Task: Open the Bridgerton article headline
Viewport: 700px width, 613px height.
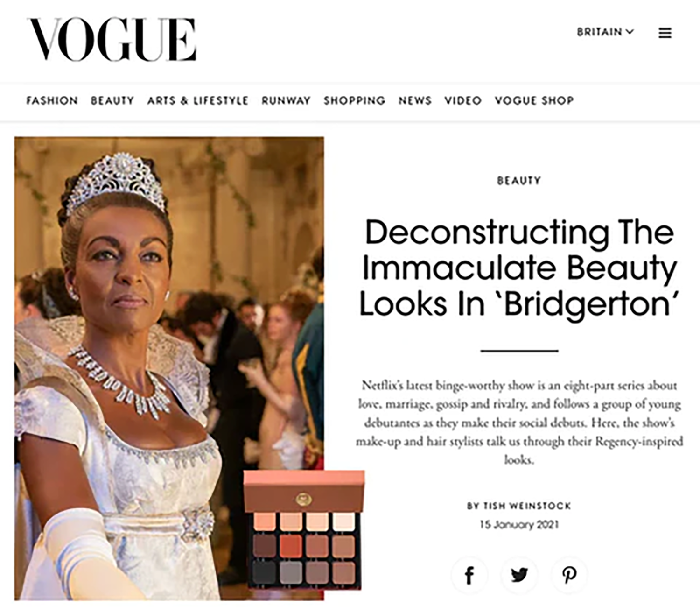Action: point(519,268)
